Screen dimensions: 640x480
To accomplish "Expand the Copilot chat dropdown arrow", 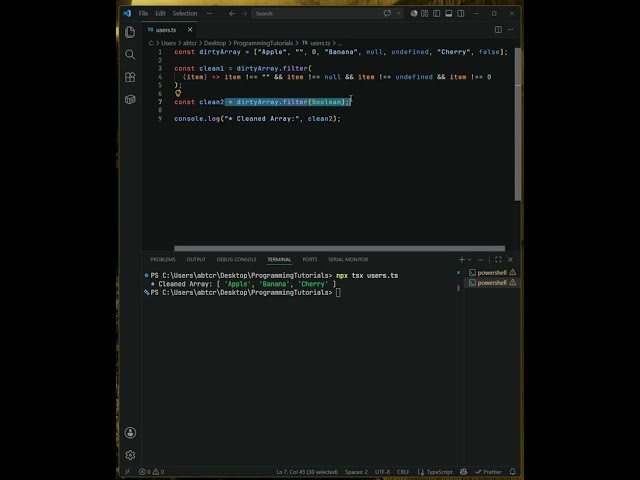I will click(398, 13).
